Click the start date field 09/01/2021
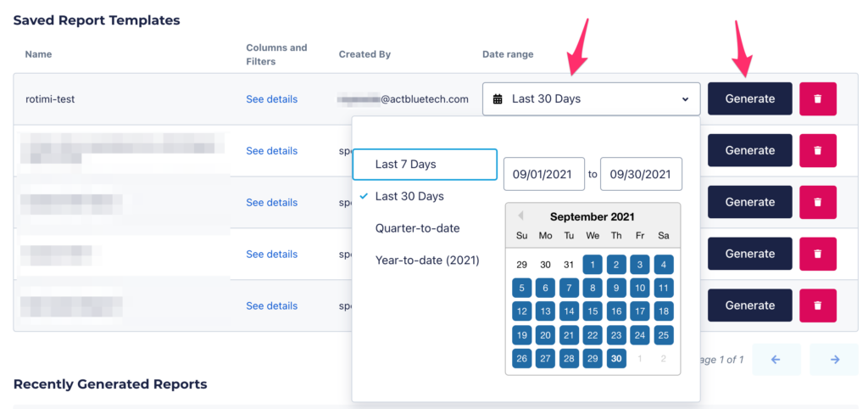The image size is (868, 409). (544, 174)
